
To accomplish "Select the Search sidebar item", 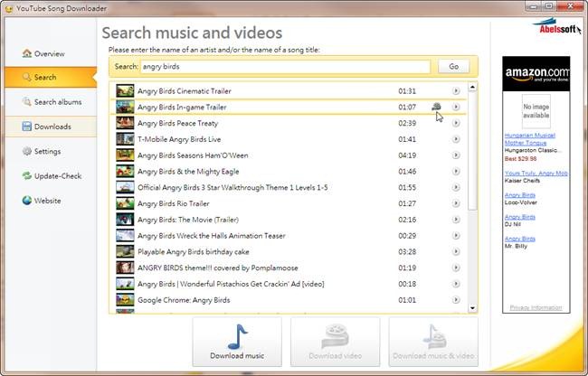I will pyautogui.click(x=51, y=77).
